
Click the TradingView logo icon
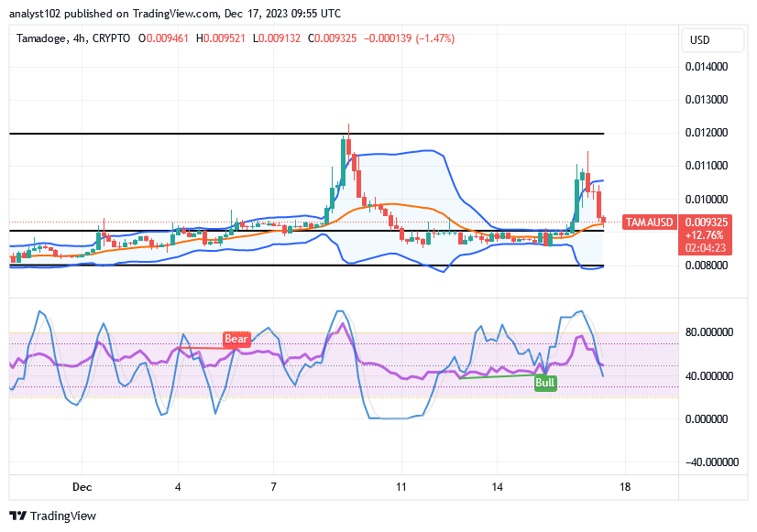pyautogui.click(x=18, y=516)
